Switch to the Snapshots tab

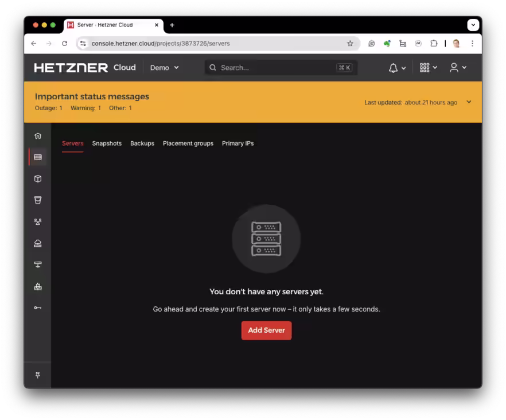tap(107, 143)
